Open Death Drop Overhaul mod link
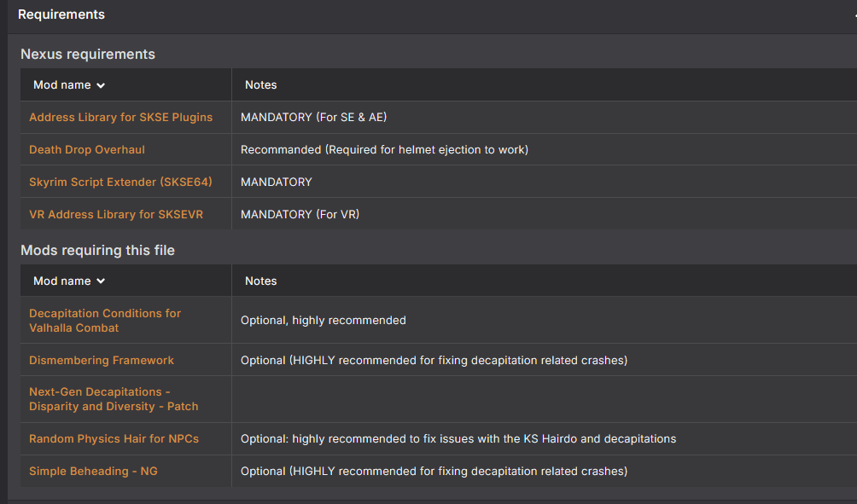 click(x=87, y=149)
